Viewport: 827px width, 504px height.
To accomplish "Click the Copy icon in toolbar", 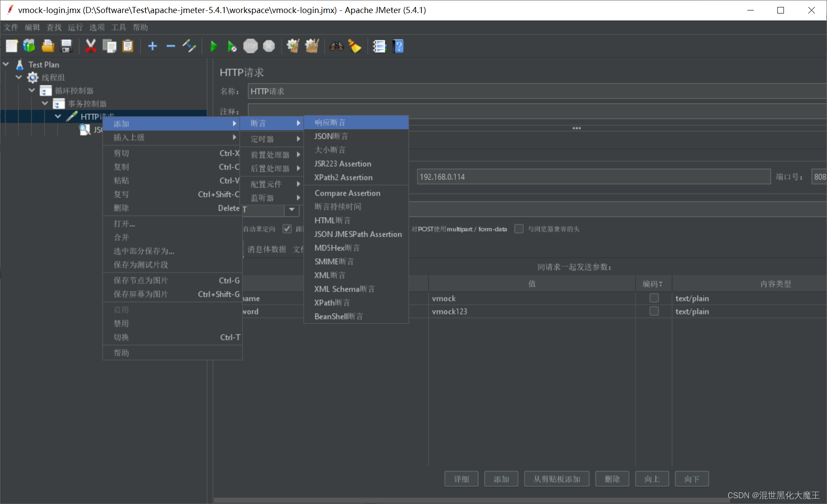I will click(x=109, y=46).
